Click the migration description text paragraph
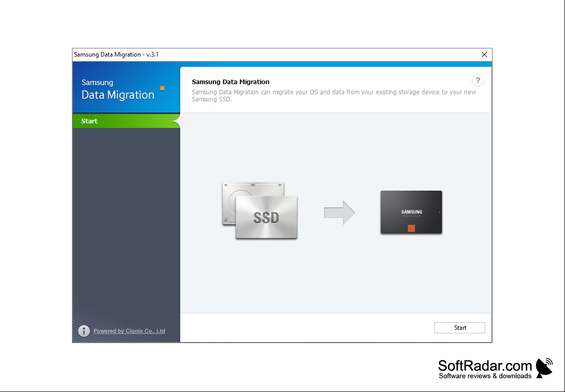 point(334,95)
